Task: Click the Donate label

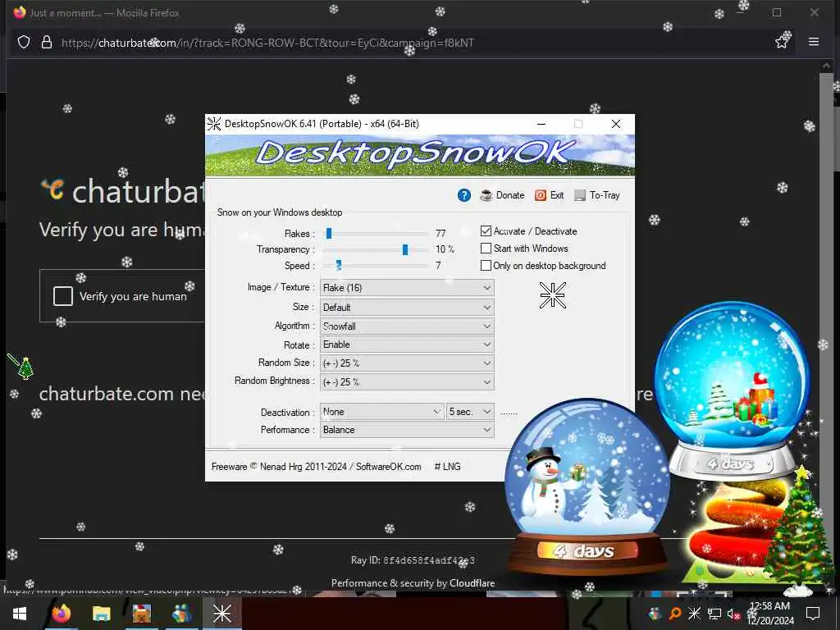Action: pos(510,195)
